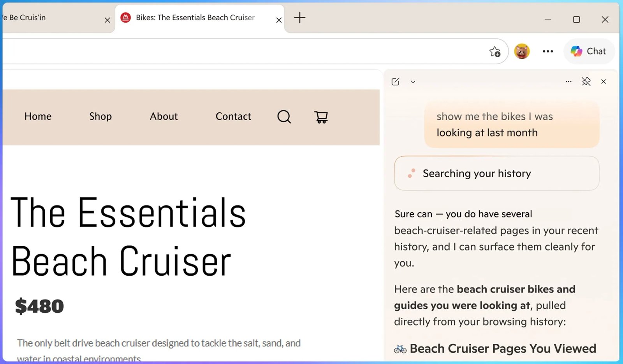The image size is (623, 364).
Task: Expand the Searching your history status card
Action: [x=496, y=173]
